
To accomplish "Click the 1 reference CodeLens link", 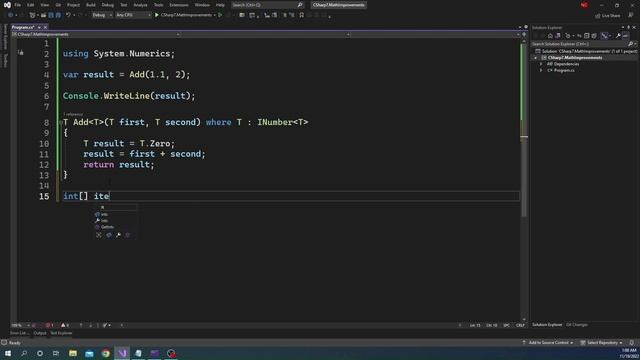I will [x=73, y=114].
